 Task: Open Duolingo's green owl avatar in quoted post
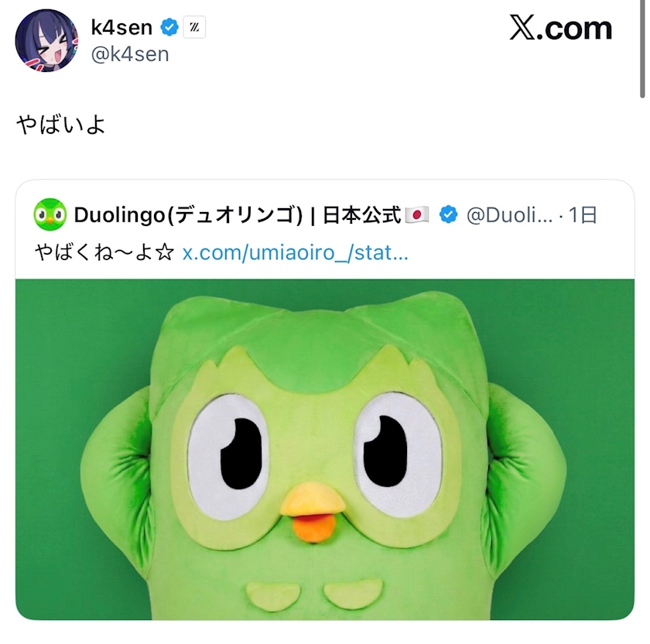tap(50, 214)
